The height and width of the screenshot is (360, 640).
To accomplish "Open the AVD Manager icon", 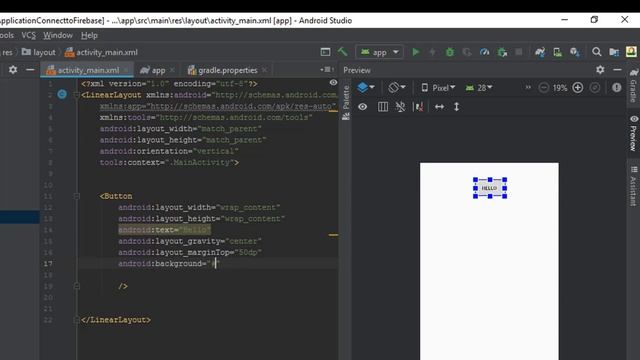I will point(558,52).
